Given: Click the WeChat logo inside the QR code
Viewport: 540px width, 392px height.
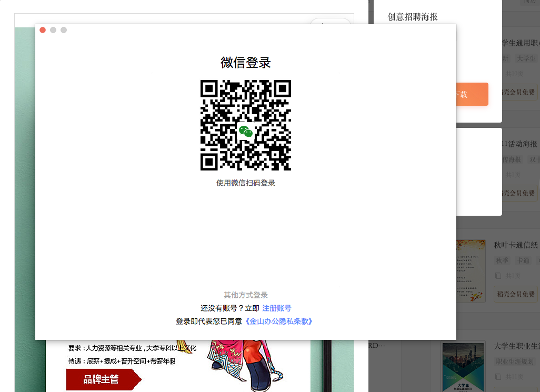Looking at the screenshot, I should 246,131.
